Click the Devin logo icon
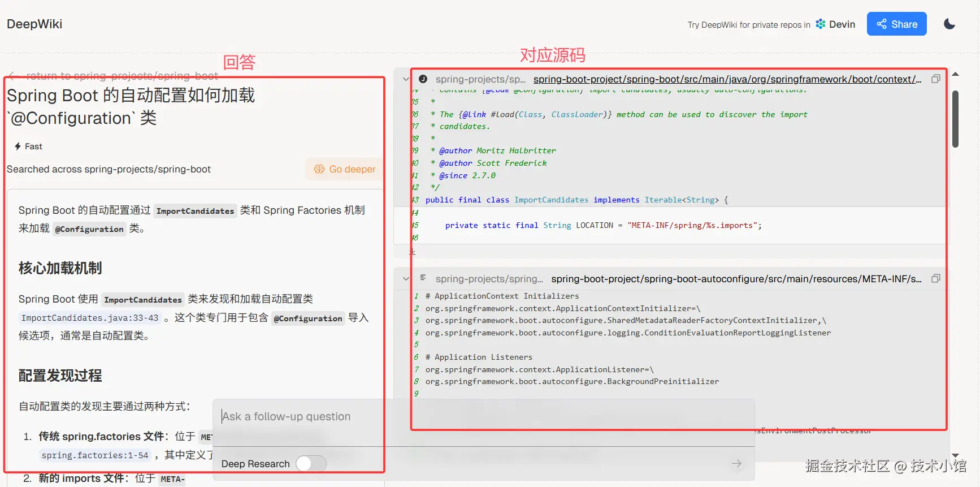 (x=821, y=24)
